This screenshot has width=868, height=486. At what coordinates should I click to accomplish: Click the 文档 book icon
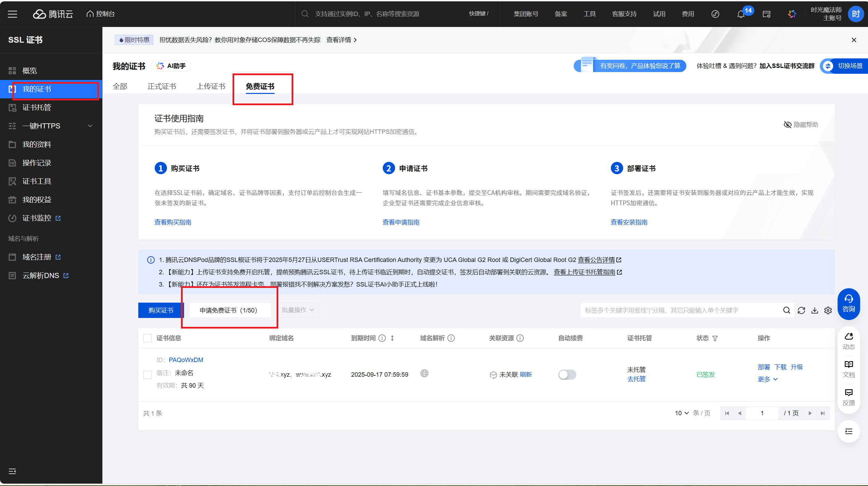tap(849, 364)
